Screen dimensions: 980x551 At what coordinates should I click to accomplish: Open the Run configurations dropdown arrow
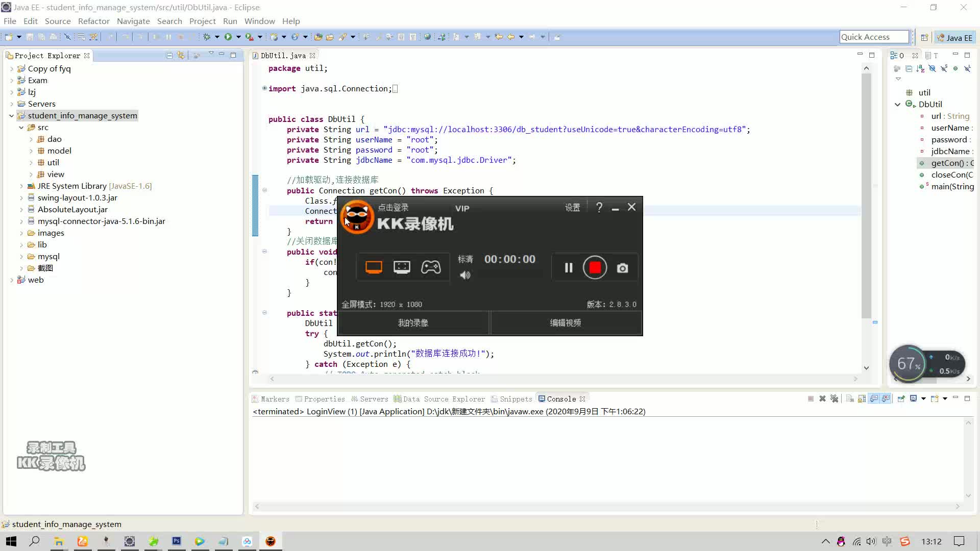(239, 36)
